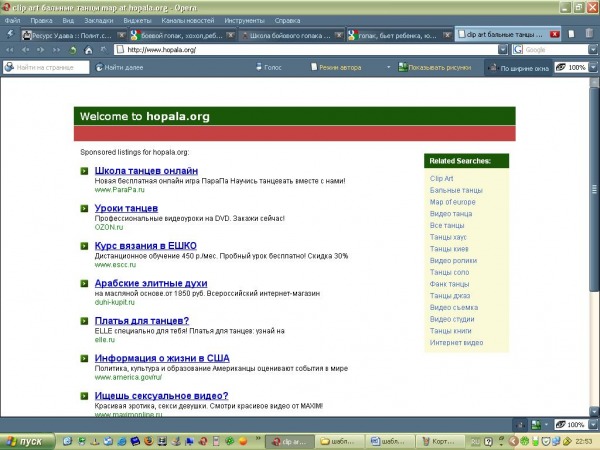Screen dimensions: 600x450
Task: Expand the address bar dropdown arrow
Action: click(504, 49)
